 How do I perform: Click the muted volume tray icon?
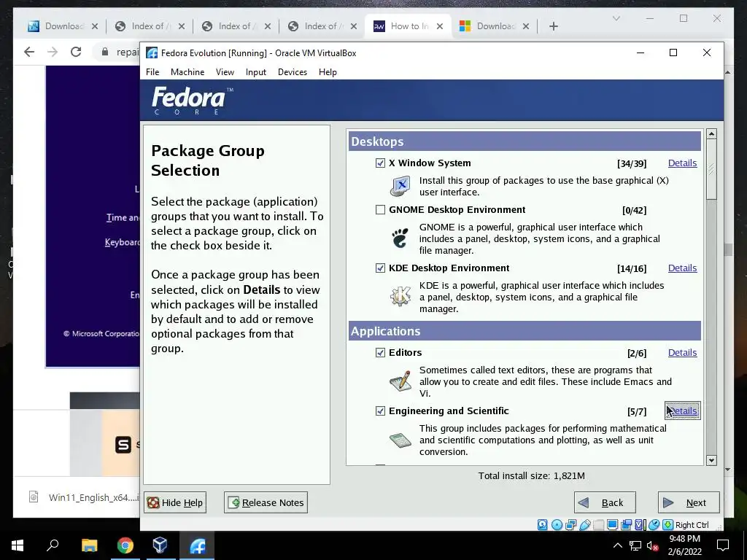click(651, 545)
